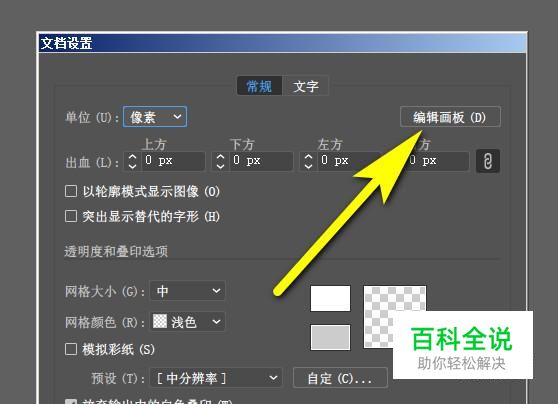Screen dimensions: 558x404
Task: Click the 自定 (C)... button
Action: point(340,378)
